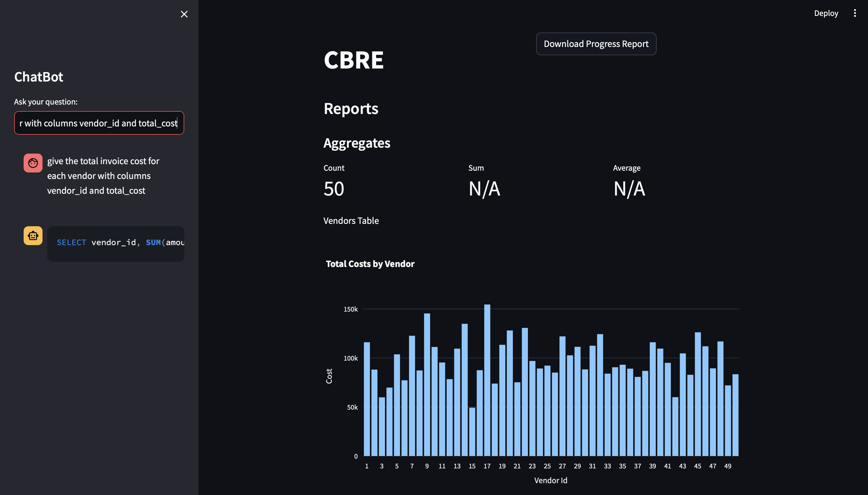Image resolution: width=868 pixels, height=495 pixels.
Task: Focus the Ask your question input
Action: coord(99,123)
